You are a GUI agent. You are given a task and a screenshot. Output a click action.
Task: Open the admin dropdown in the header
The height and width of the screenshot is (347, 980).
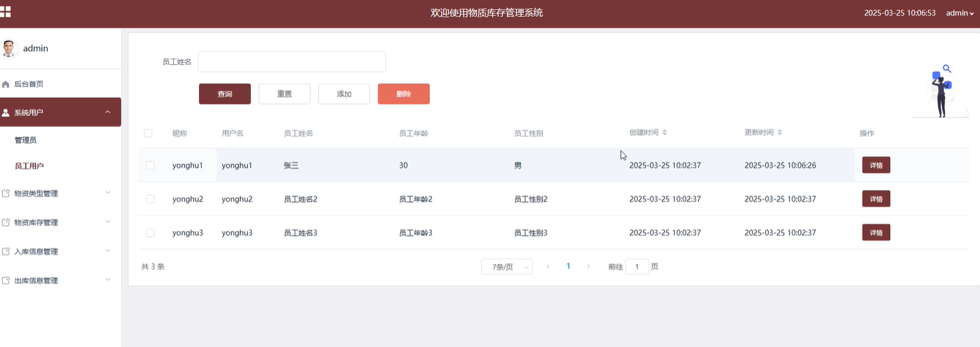[959, 13]
